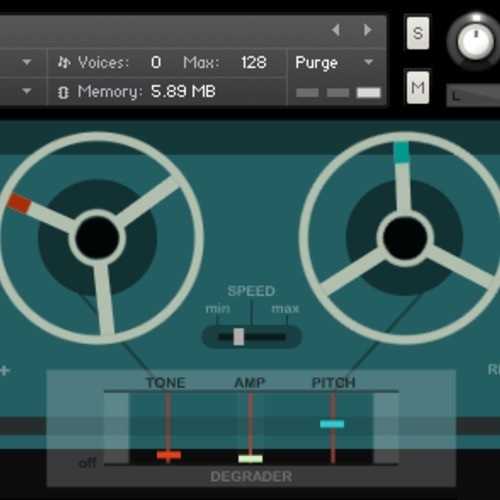Toggle the Solo S button
The width and height of the screenshot is (500, 500).
coord(418,33)
